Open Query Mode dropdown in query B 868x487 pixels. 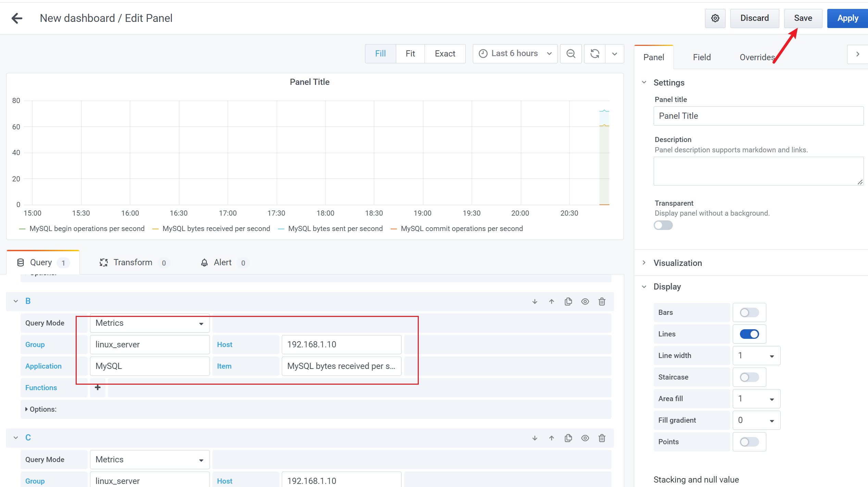[x=150, y=323]
